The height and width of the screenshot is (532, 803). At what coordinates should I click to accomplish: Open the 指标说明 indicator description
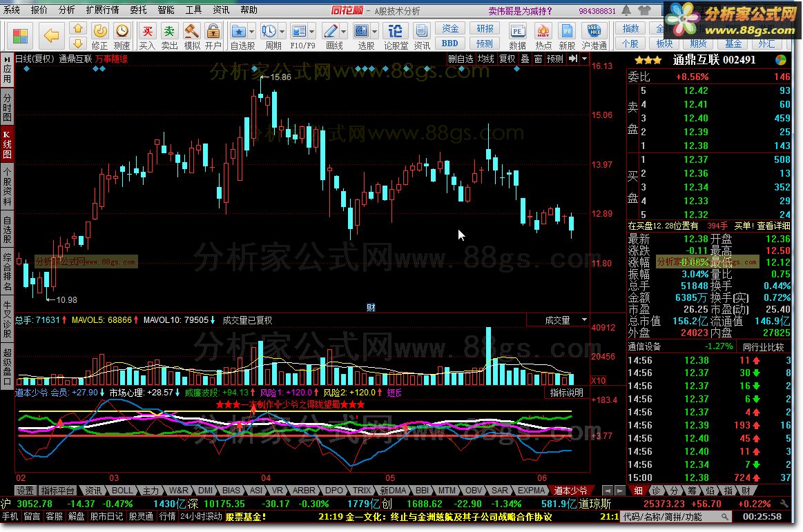(566, 393)
